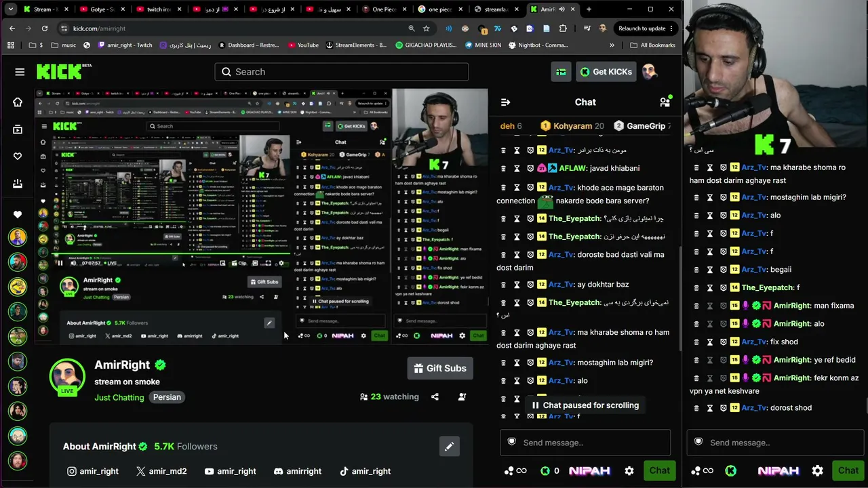This screenshot has width=868, height=488.
Task: Open the chat users list icon
Action: (x=665, y=102)
